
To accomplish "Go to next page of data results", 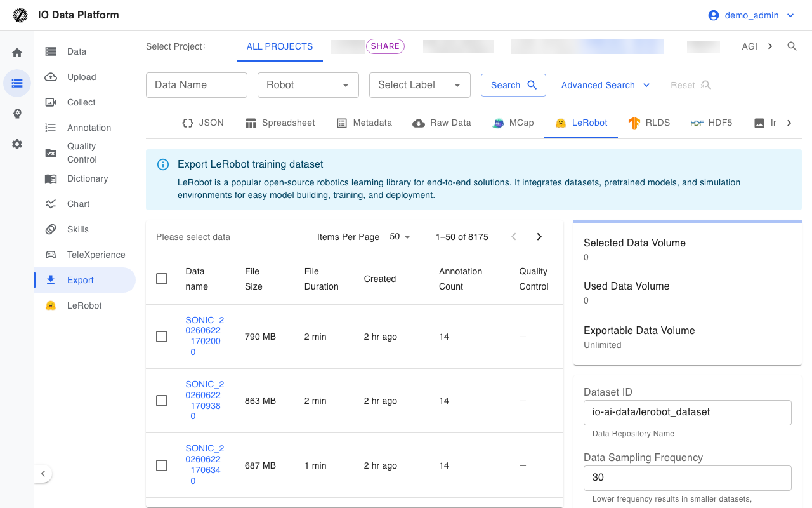I will pos(539,237).
